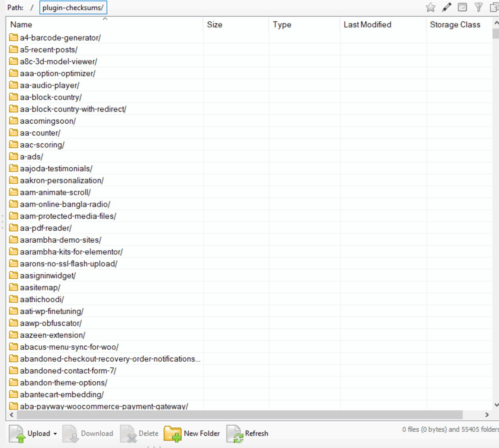Screen dimensions: 499x448
Task: Select the aazeen-extension/ folder name
Action: pyautogui.click(x=53, y=335)
